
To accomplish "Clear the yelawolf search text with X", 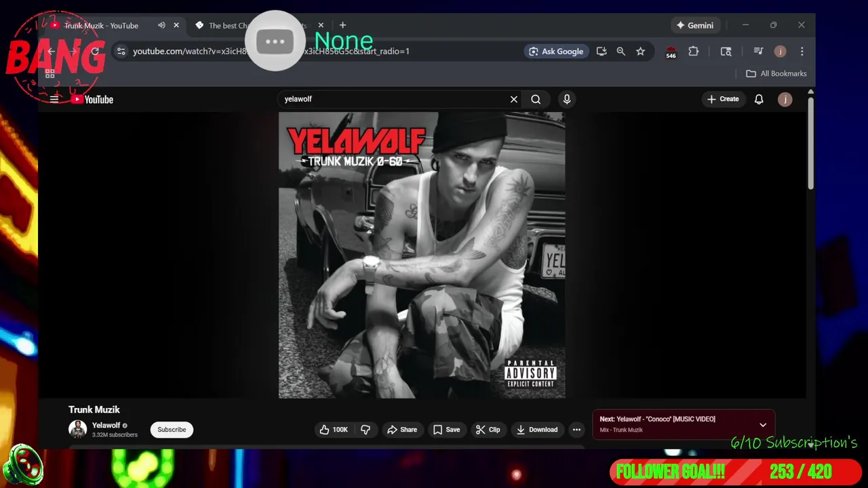I will pyautogui.click(x=514, y=100).
